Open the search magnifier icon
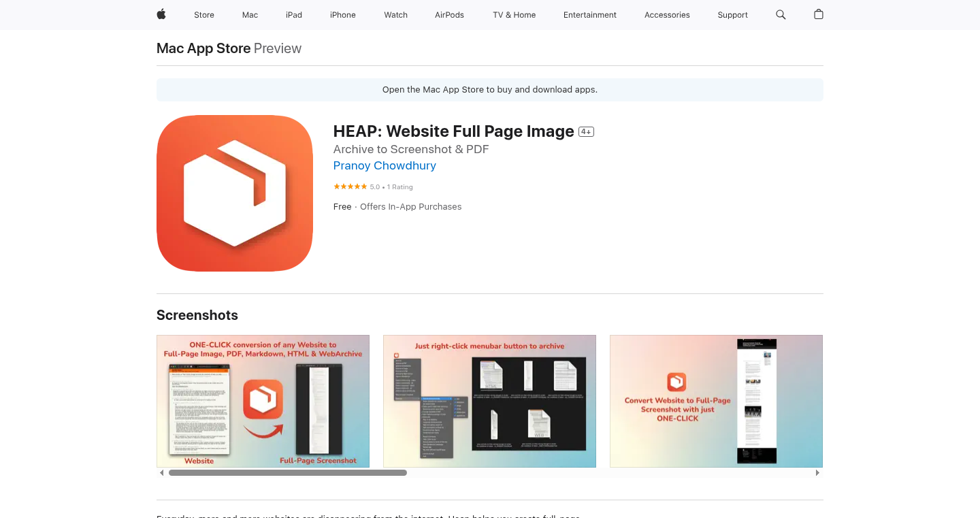The width and height of the screenshot is (980, 518). point(781,14)
